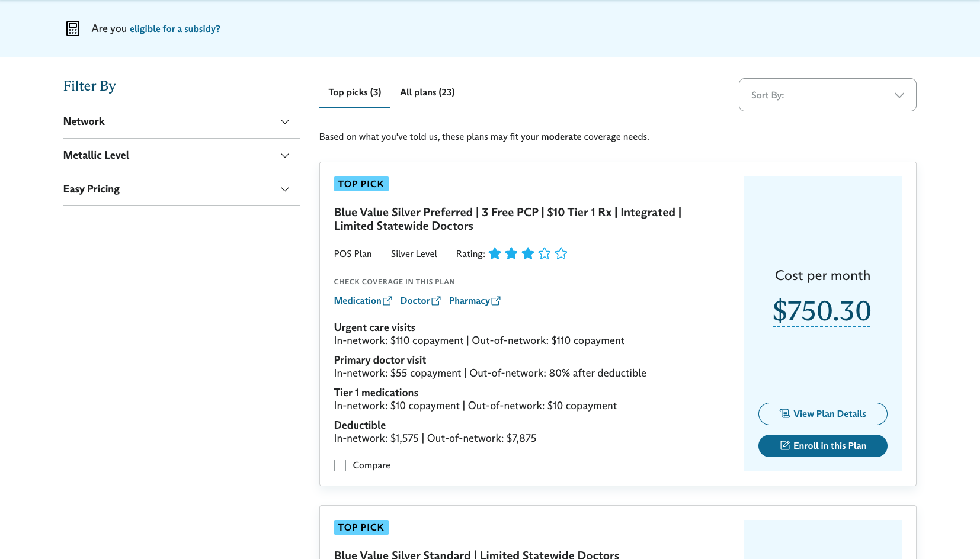This screenshot has height=559, width=980.
Task: Click the Primary doctor visit heading
Action: click(380, 360)
